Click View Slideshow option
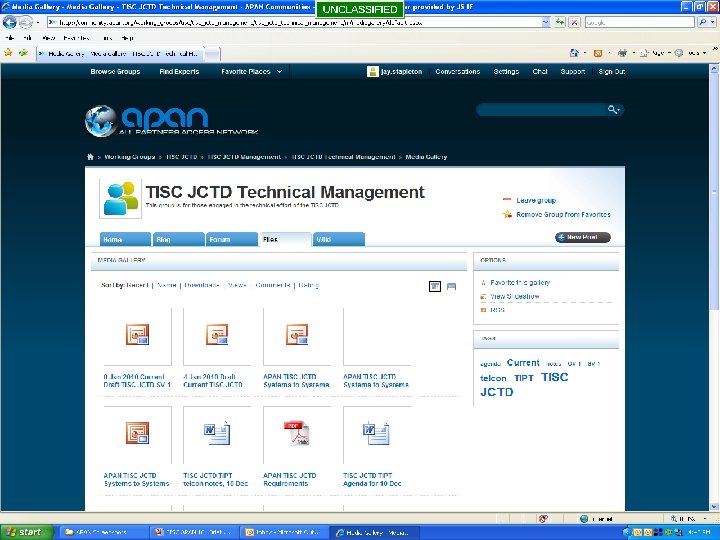This screenshot has height=540, width=720. 515,297
